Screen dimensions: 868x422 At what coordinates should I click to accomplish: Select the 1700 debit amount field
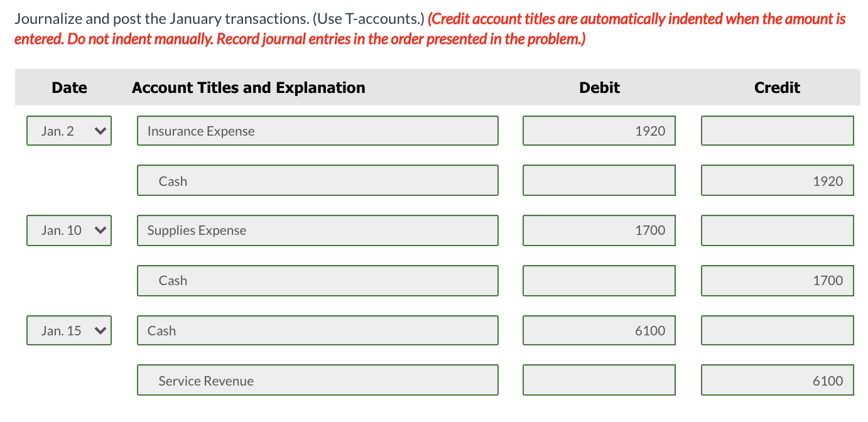click(x=599, y=230)
